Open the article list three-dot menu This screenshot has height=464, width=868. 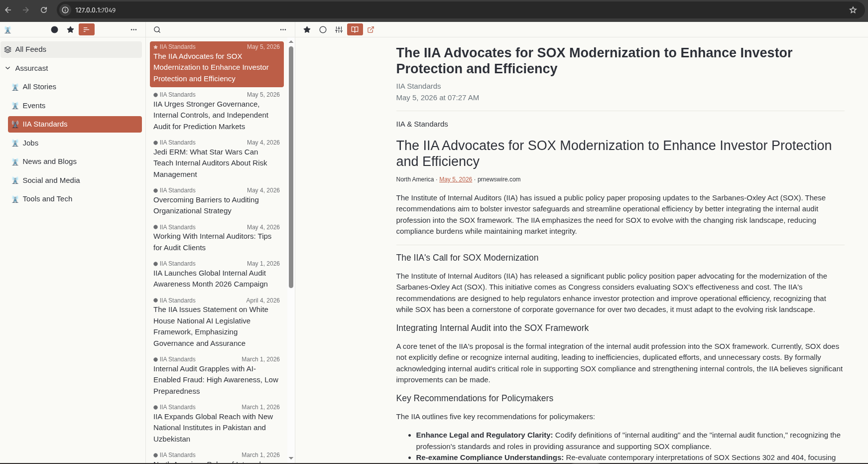tap(283, 30)
